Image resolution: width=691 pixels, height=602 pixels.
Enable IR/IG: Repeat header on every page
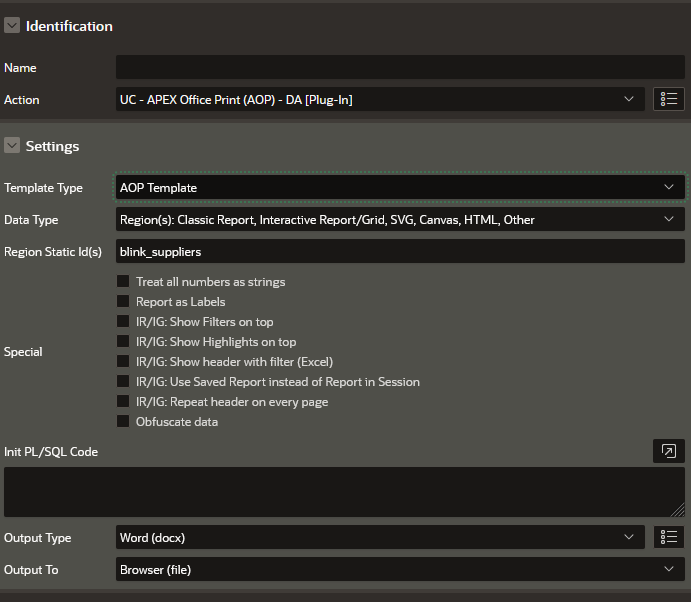pos(123,402)
